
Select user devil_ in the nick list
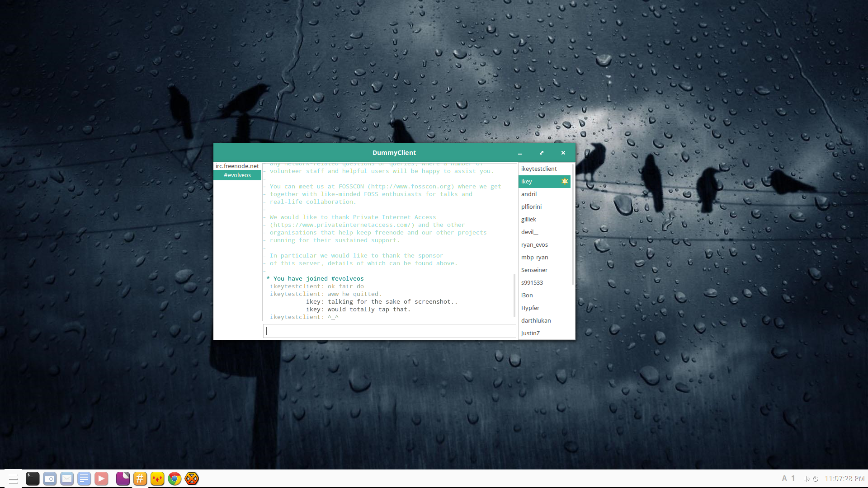tap(544, 232)
